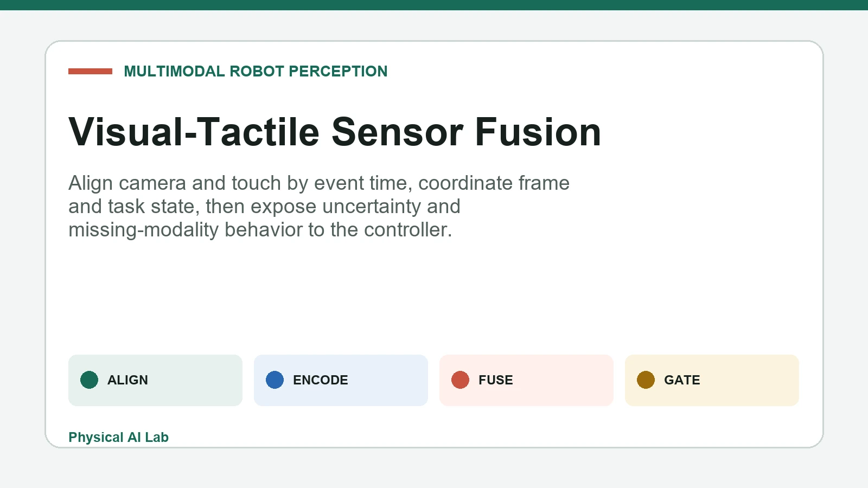Screen dimensions: 868x488
Task: Click the ENCODE text label
Action: pos(321,380)
